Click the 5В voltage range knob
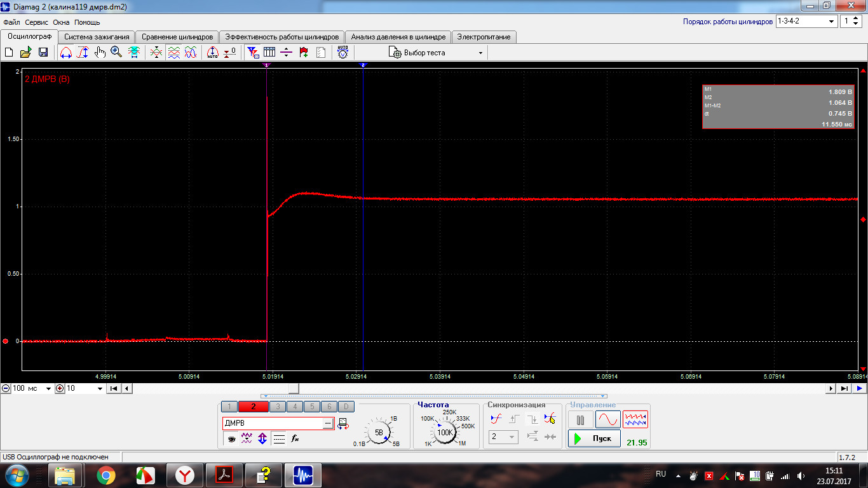The height and width of the screenshot is (488, 868). point(379,432)
